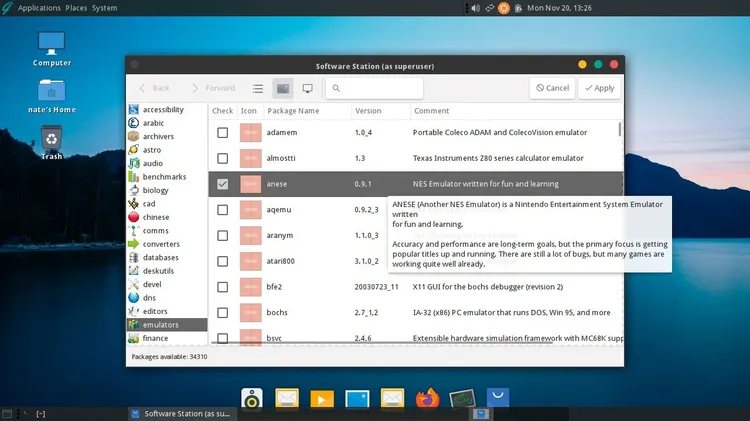Launch Firefox from the dock
750x421 pixels.
point(427,398)
